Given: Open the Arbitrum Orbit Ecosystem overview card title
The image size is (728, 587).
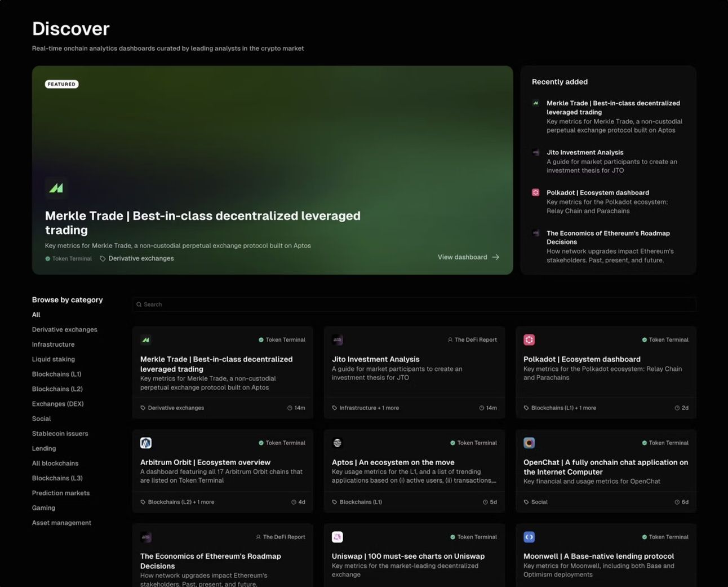Looking at the screenshot, I should click(x=205, y=462).
